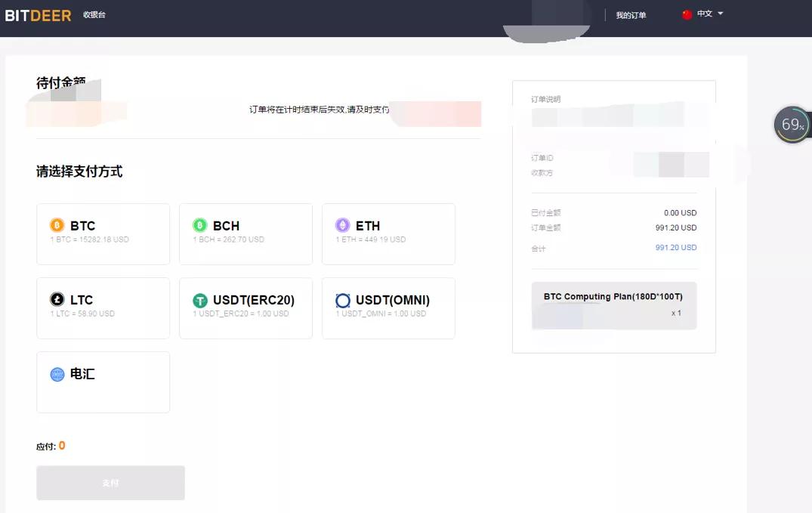Click the 订单ID label
This screenshot has height=513, width=812.
pyautogui.click(x=542, y=158)
